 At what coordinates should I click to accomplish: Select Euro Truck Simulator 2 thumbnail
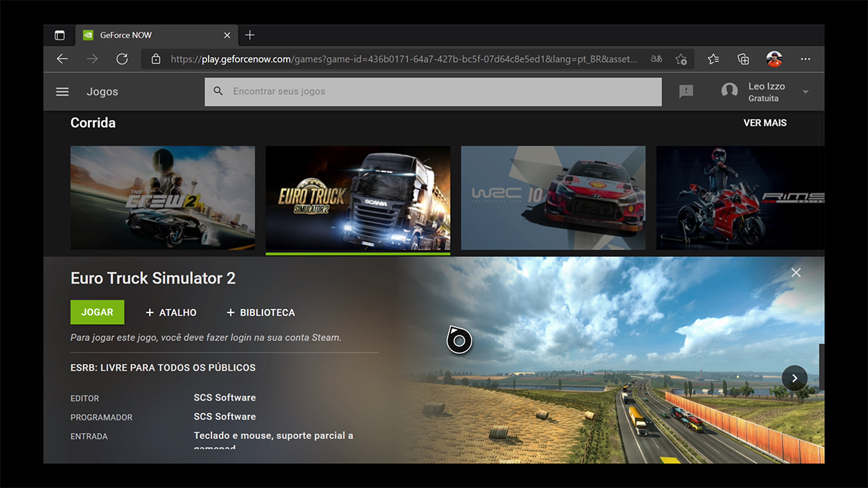[x=358, y=198]
